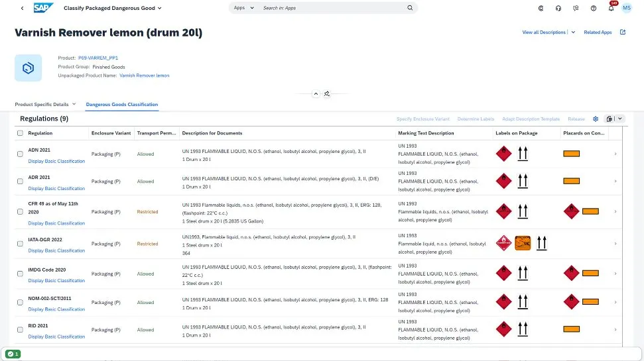Select the ADN 2021 row checkbox
The image size is (644, 361).
pyautogui.click(x=20, y=154)
